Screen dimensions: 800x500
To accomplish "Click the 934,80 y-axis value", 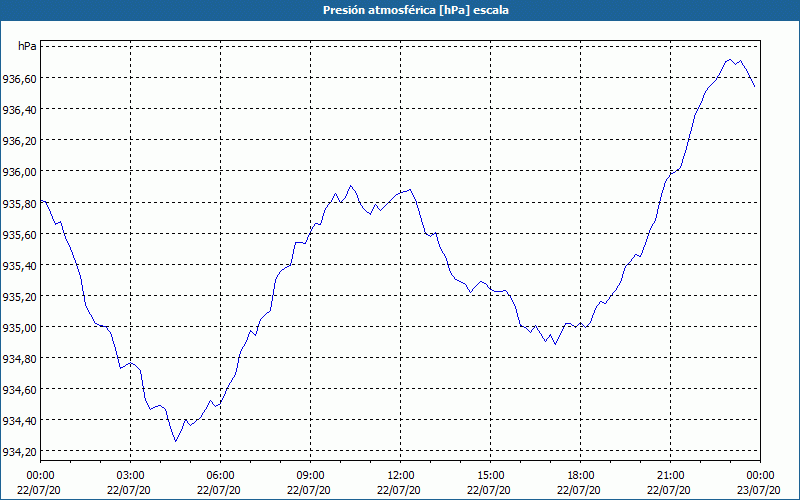I will pos(19,359).
